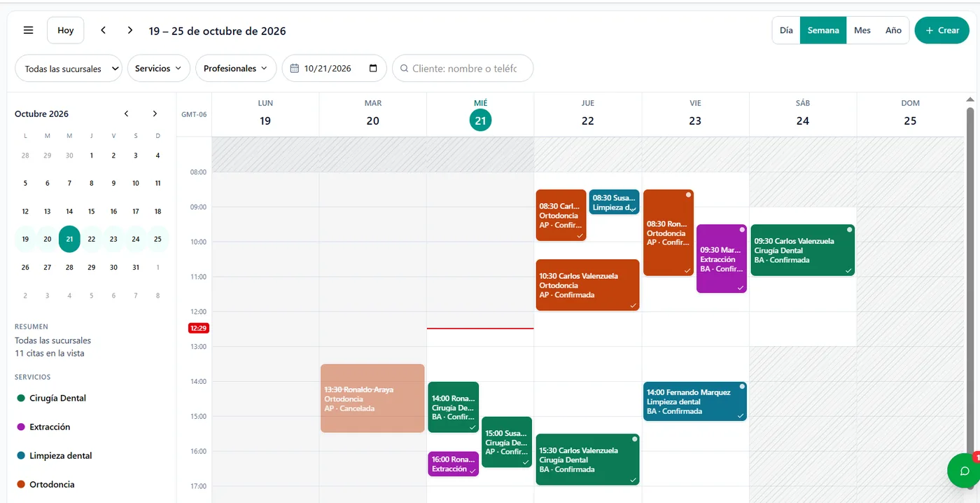Click MIÉ 21 day header
The height and width of the screenshot is (503, 980).
tap(480, 113)
